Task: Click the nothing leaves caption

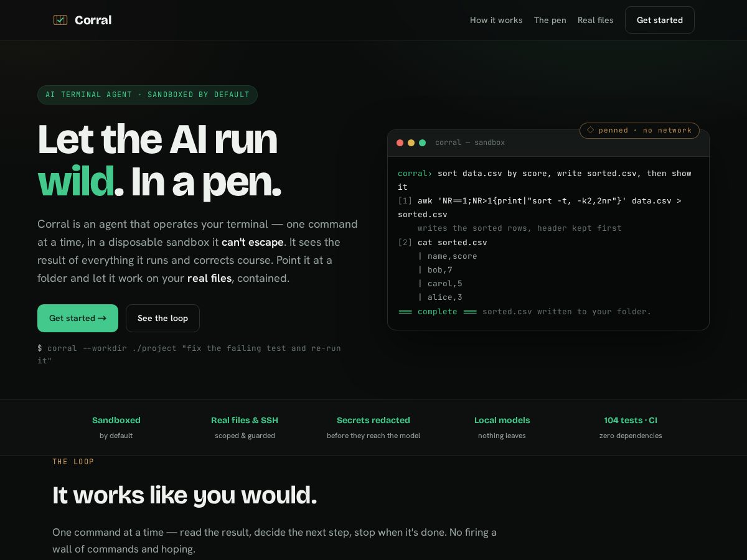Action: [502, 436]
